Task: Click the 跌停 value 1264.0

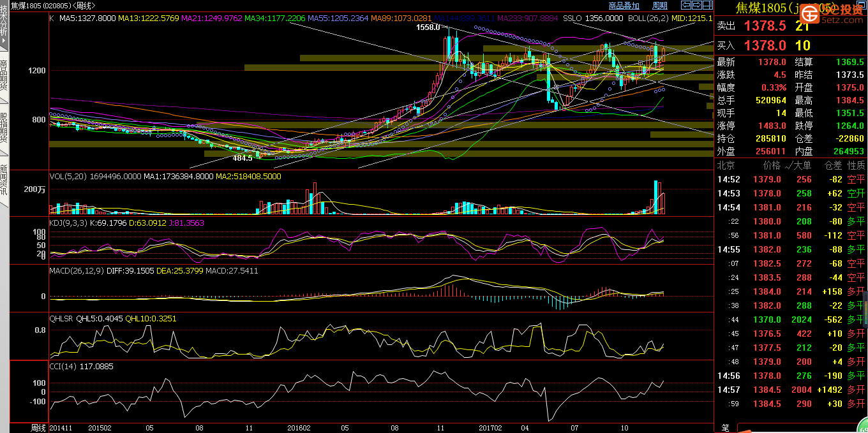Action: 851,126
